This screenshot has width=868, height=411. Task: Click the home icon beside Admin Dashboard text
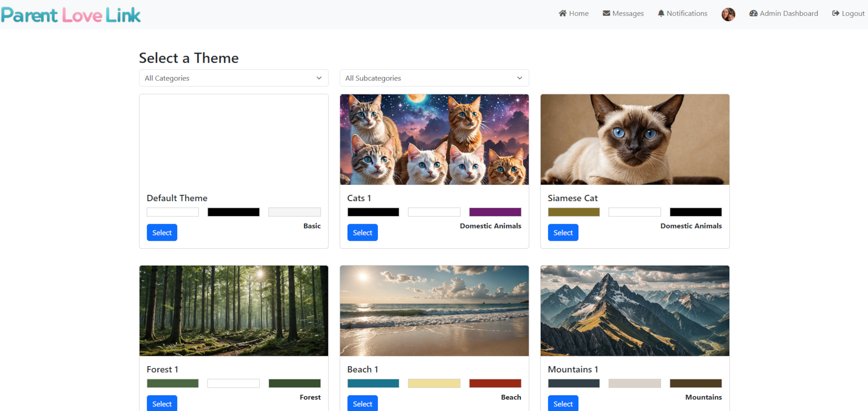(753, 13)
